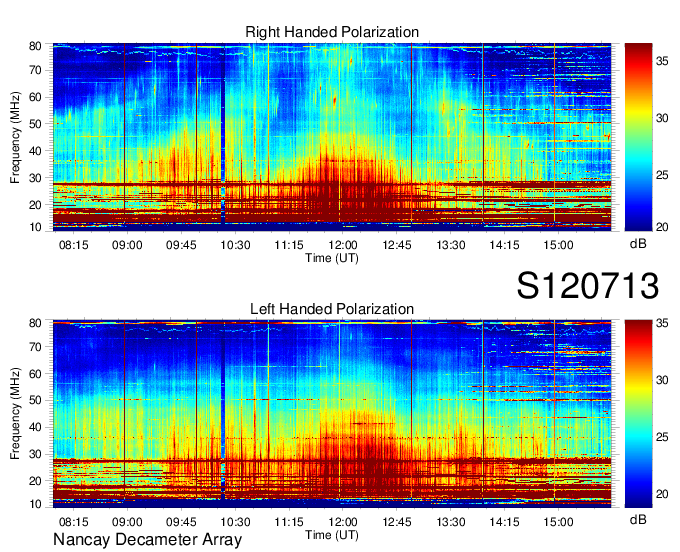Click the 09:00 time tick of Right Handed plot

(127, 245)
